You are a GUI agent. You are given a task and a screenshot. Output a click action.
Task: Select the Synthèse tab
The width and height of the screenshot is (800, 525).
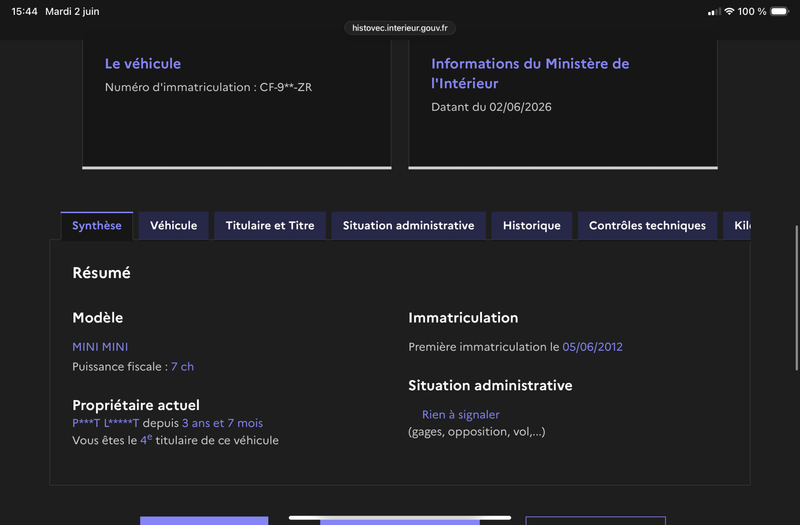click(97, 226)
